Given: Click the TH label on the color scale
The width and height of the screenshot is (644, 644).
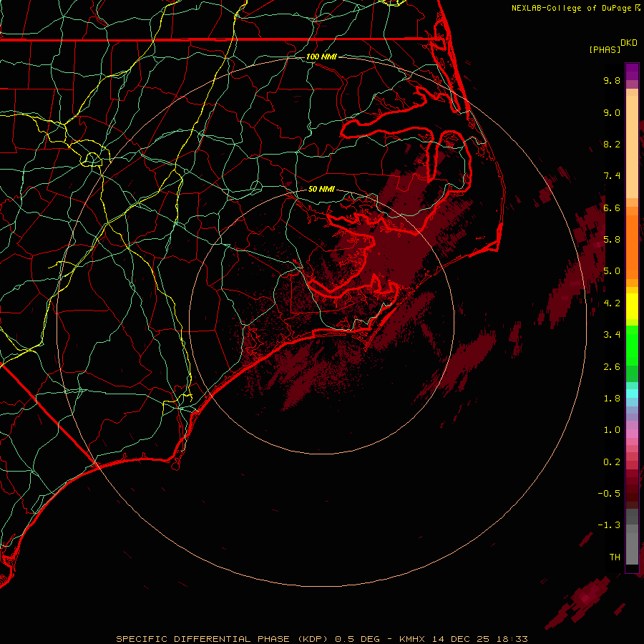Looking at the screenshot, I should (x=615, y=557).
